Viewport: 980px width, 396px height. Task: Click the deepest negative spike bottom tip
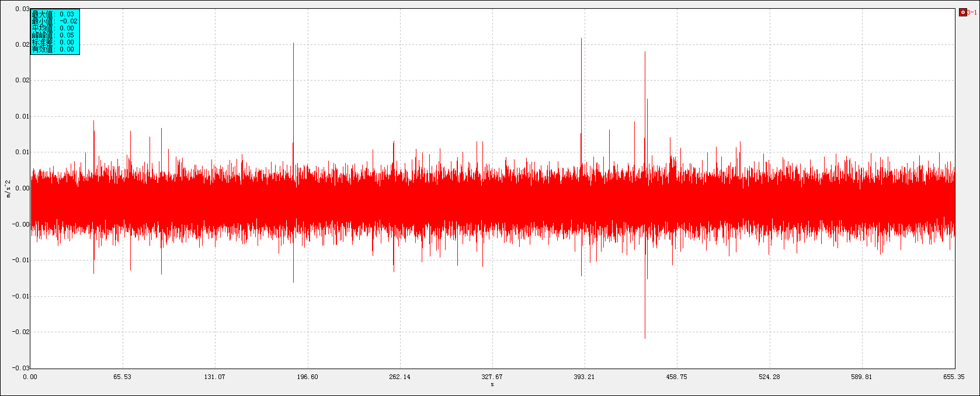click(x=645, y=338)
